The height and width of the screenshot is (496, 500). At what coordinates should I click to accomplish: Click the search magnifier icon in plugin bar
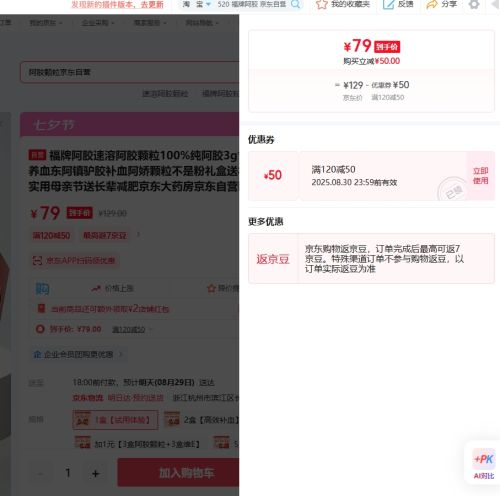[x=295, y=4]
